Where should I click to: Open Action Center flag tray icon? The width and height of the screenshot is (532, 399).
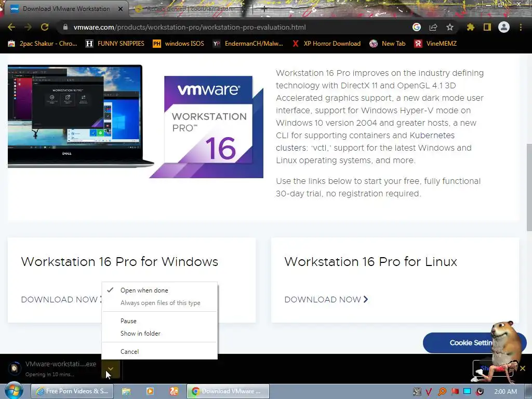click(x=455, y=392)
